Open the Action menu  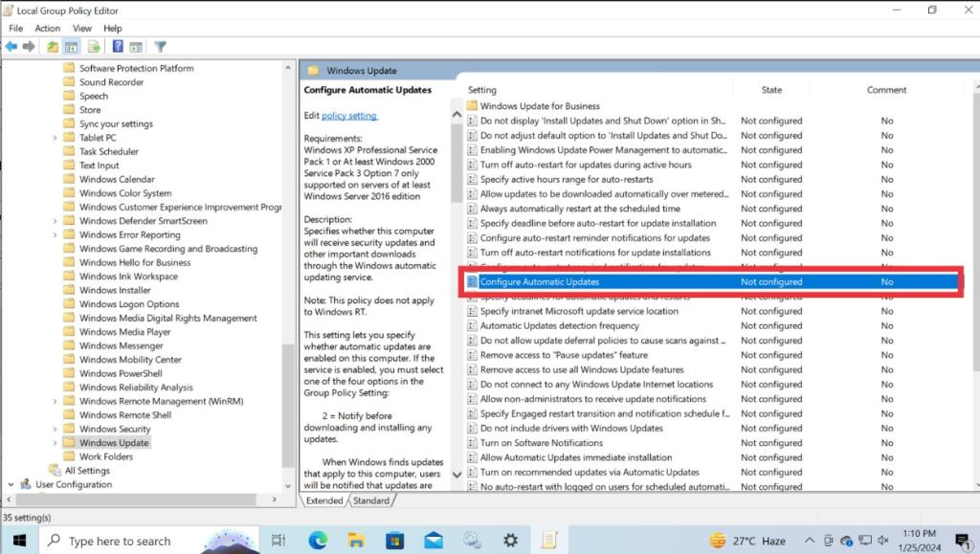(47, 28)
